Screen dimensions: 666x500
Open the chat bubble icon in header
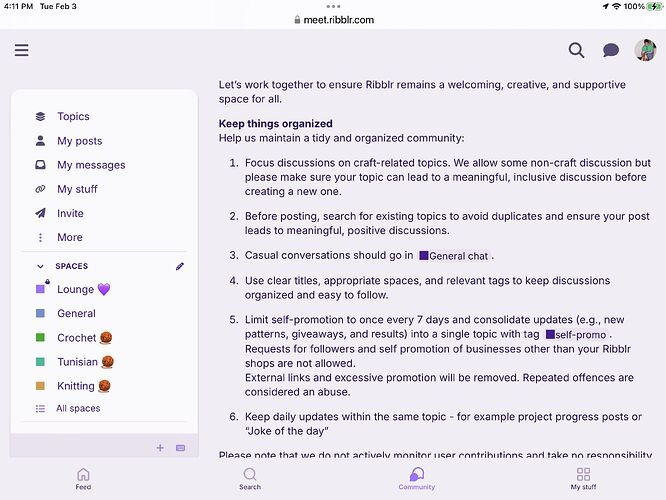tap(610, 50)
